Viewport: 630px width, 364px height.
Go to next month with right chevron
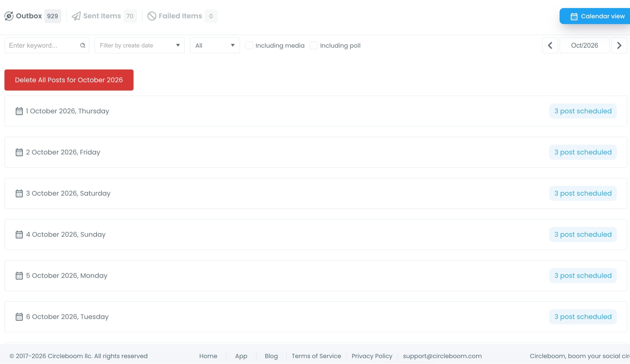point(619,45)
